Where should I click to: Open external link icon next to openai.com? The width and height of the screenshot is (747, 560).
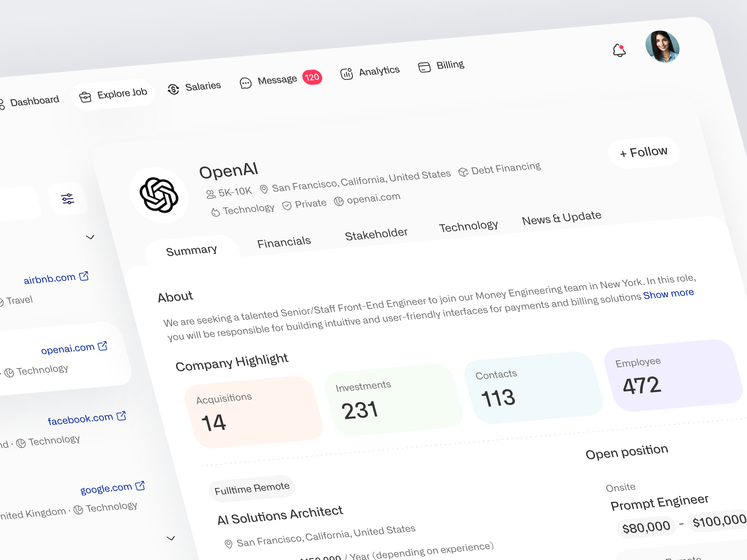click(x=102, y=346)
